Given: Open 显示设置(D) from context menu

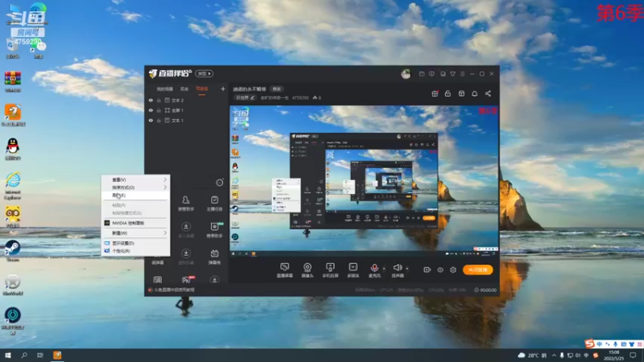Looking at the screenshot, I should coord(136,243).
